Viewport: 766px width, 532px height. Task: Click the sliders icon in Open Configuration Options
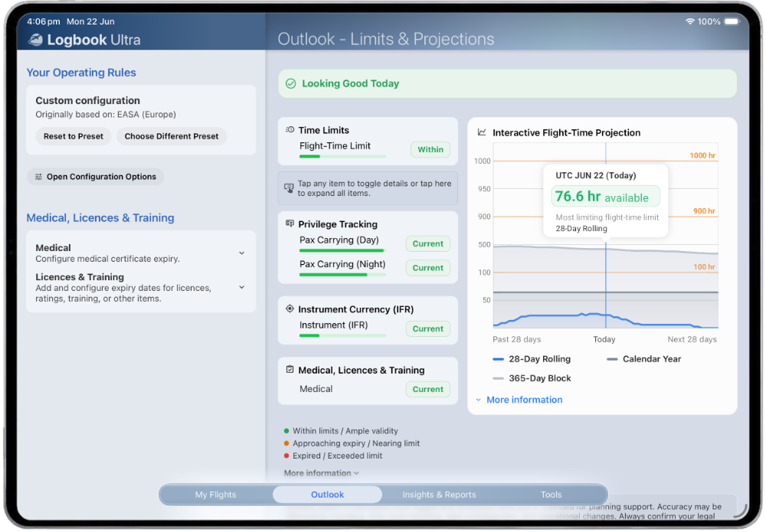38,177
